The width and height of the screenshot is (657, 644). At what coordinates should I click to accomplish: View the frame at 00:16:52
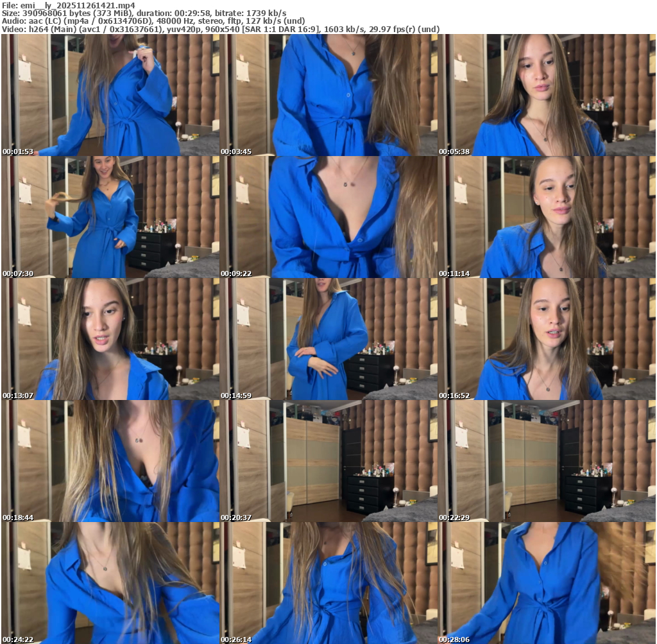click(x=547, y=339)
